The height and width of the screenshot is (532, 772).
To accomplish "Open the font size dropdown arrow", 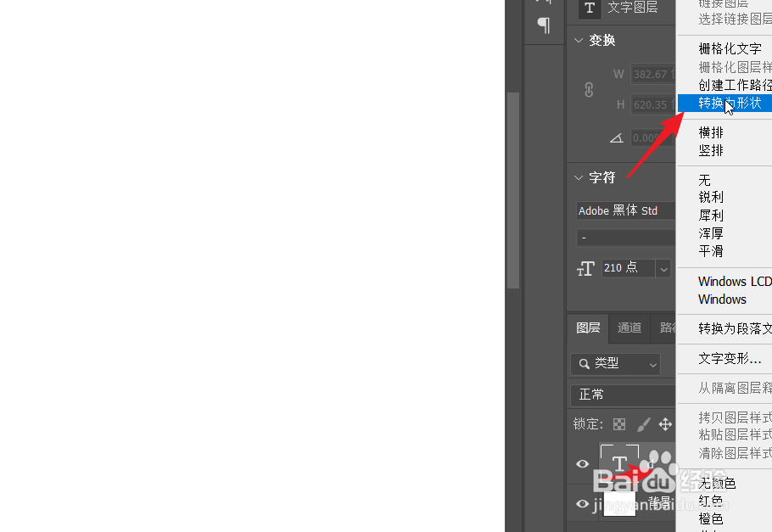I will coord(663,268).
